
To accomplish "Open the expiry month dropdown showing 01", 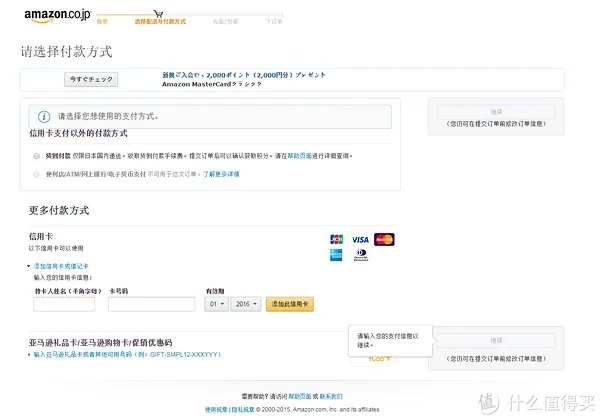I will tap(217, 304).
